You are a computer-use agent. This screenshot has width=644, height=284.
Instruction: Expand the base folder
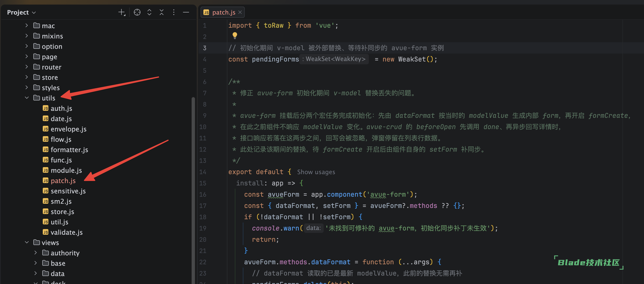click(x=35, y=263)
